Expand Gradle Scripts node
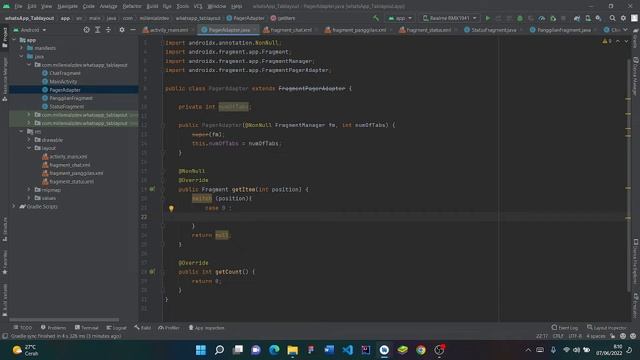Viewport: 640px width, 360px height. pyautogui.click(x=14, y=206)
